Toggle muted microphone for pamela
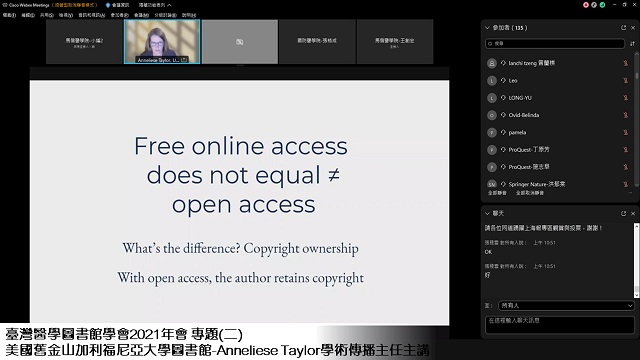 pos(625,132)
